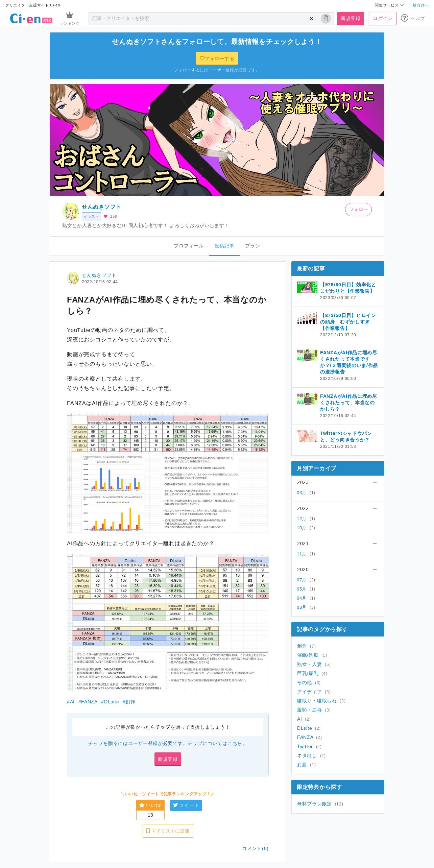
Task: Open 2023 03月 archive
Action: [x=302, y=493]
